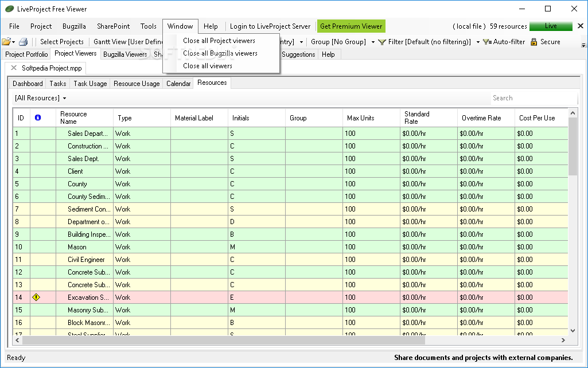Viewport: 588px width, 368px height.
Task: Click the LiveProject application logo icon
Action: click(9, 9)
